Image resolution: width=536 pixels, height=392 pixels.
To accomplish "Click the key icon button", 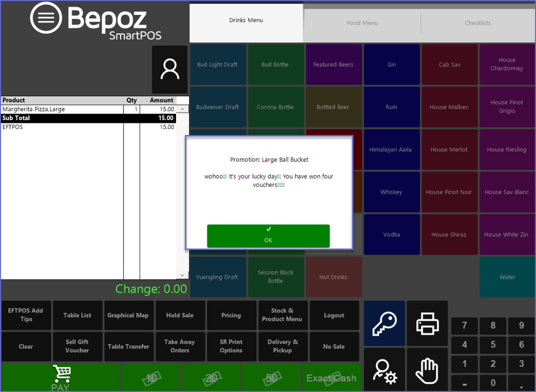I will coord(384,324).
